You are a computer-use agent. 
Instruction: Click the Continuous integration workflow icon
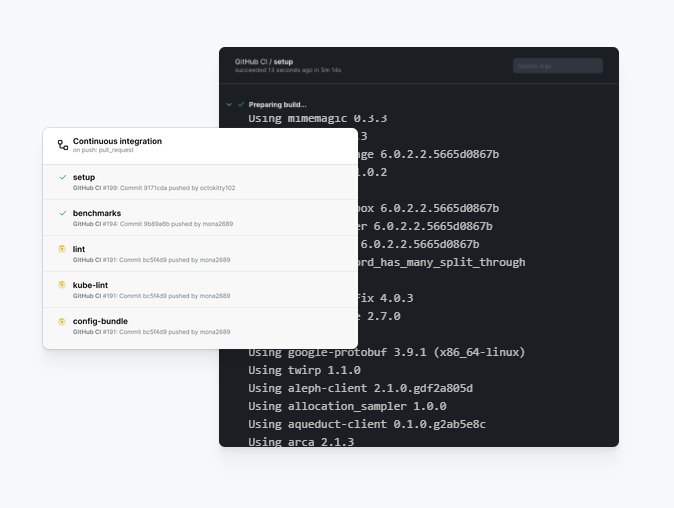click(63, 145)
